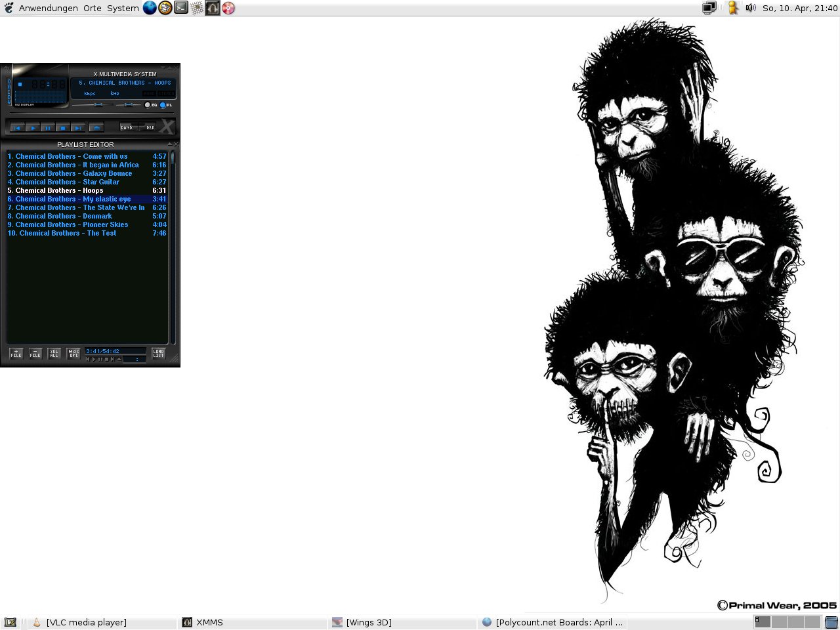Screen dimensions: 840x630
Task: Launch the terminal from the top panel
Action: [x=181, y=8]
